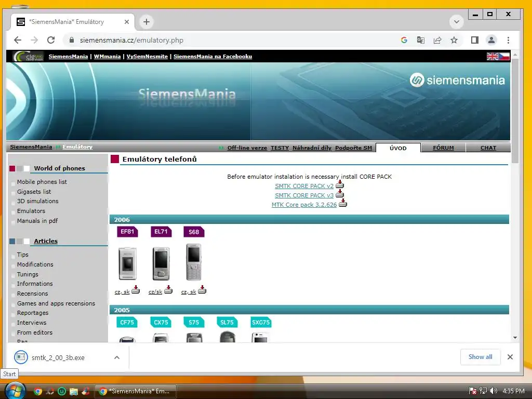Image resolution: width=532 pixels, height=399 pixels.
Task: Open the VySemNesmite link in the top bar
Action: pyautogui.click(x=147, y=56)
